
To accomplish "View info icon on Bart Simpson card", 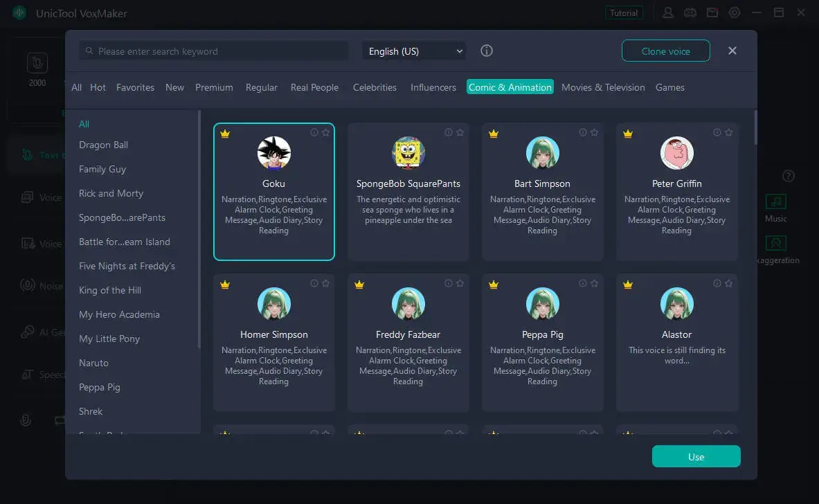I will [x=582, y=133].
